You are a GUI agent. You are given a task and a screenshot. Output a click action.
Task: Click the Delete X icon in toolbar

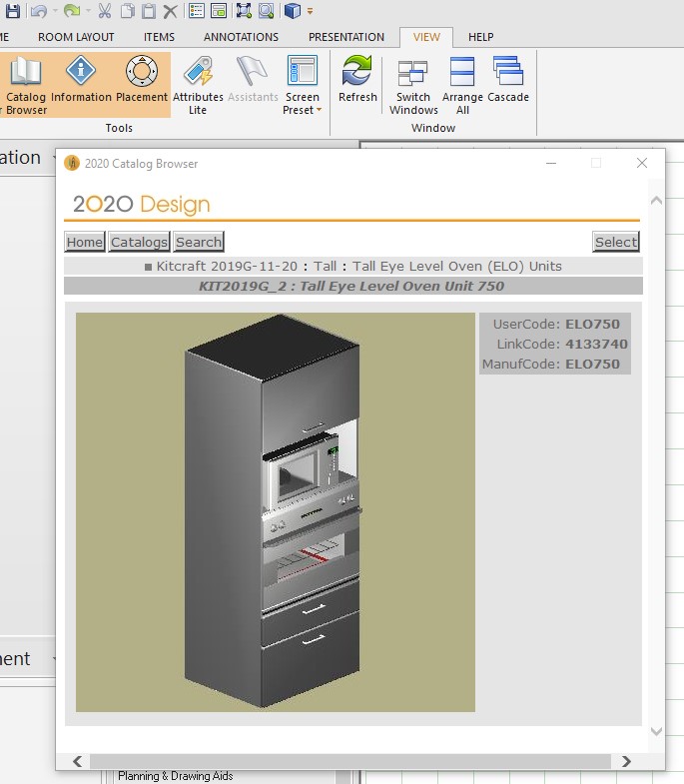click(170, 11)
